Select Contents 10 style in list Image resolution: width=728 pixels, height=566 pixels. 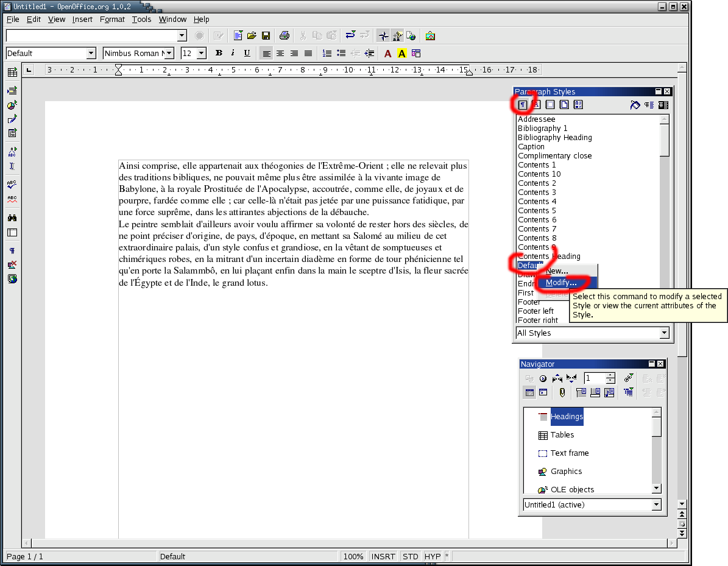[539, 174]
